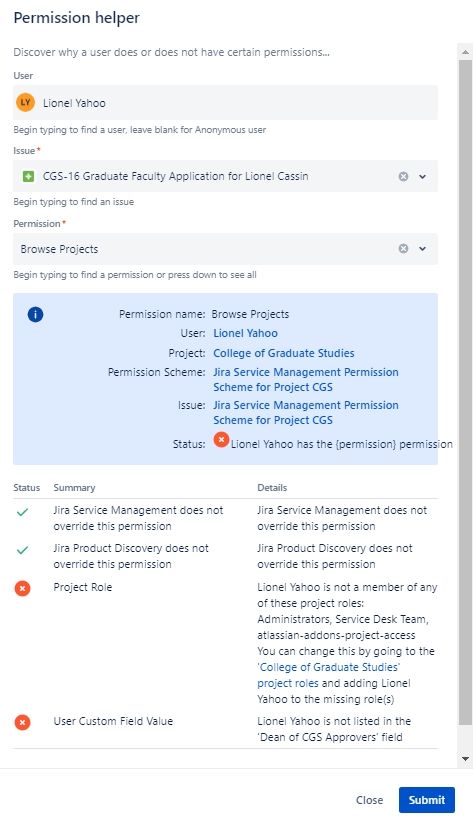Open the Permission Scheme link for Project CGS
Screen dimensions: 473x820
(306, 380)
